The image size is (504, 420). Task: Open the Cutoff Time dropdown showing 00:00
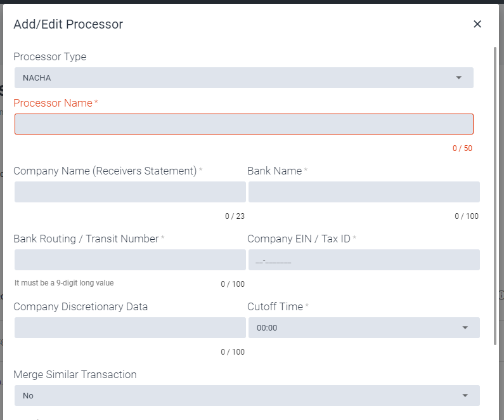[364, 328]
